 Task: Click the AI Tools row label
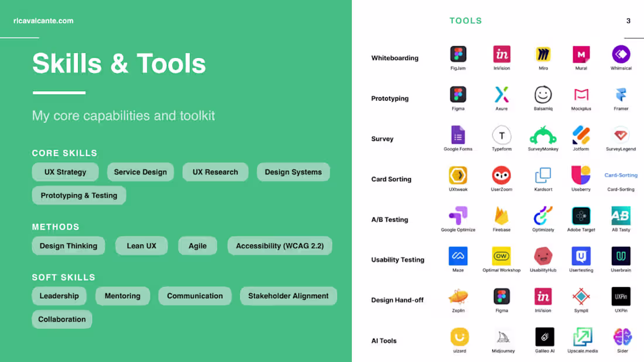click(x=384, y=341)
